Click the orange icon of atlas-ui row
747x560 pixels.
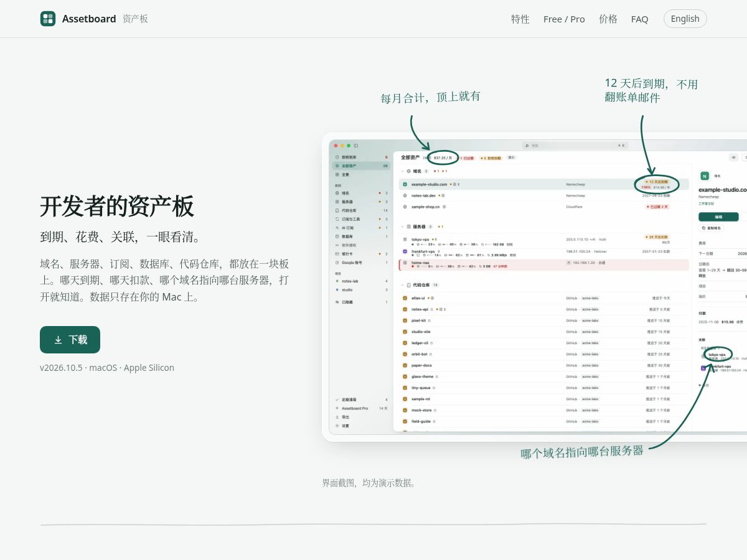(405, 298)
